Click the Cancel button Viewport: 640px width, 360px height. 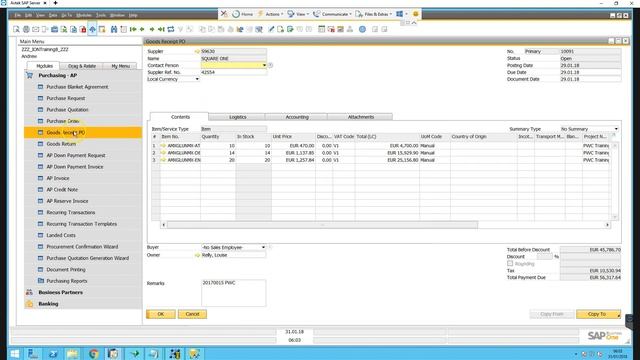192,314
